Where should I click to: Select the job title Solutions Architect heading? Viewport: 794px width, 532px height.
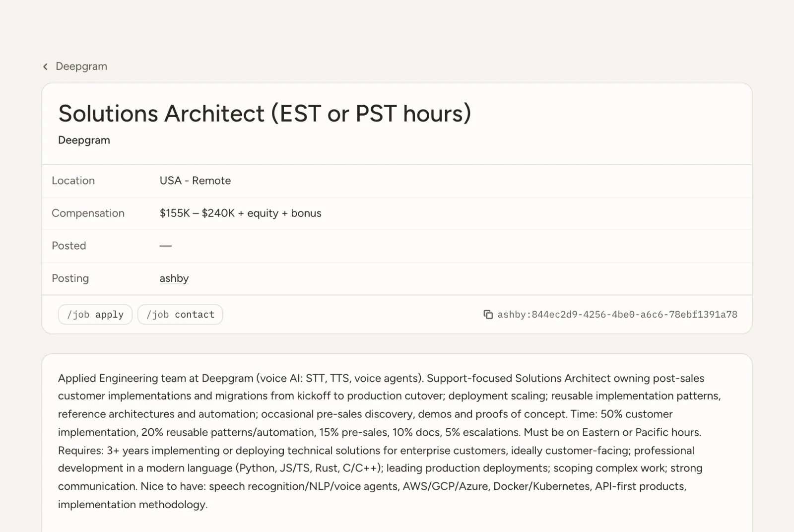(265, 113)
